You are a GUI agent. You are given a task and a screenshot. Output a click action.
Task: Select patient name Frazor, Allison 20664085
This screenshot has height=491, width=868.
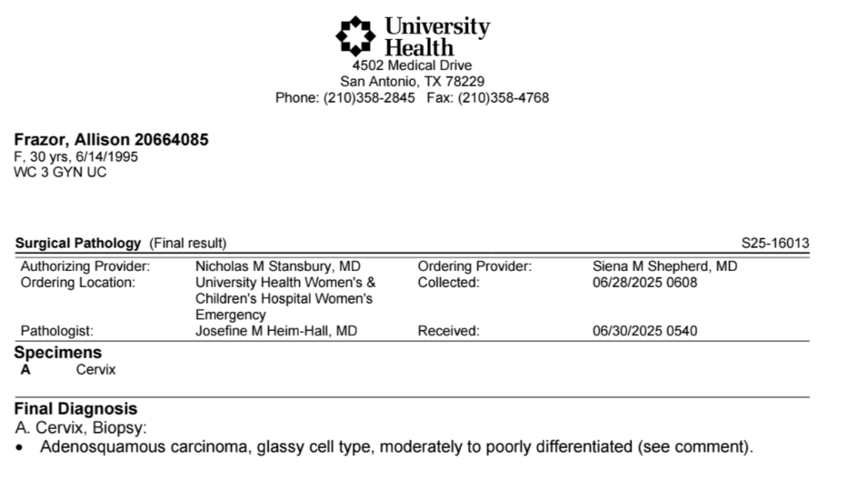pyautogui.click(x=111, y=139)
